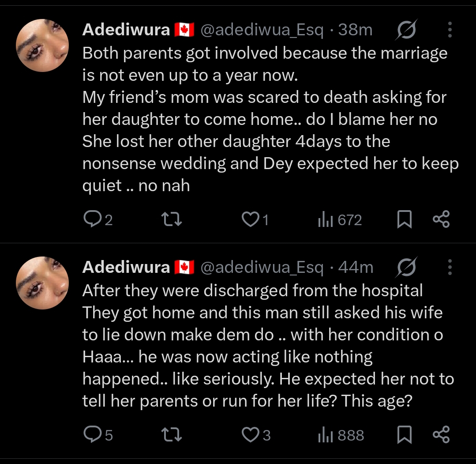Like the tweet about both parents

point(250,219)
